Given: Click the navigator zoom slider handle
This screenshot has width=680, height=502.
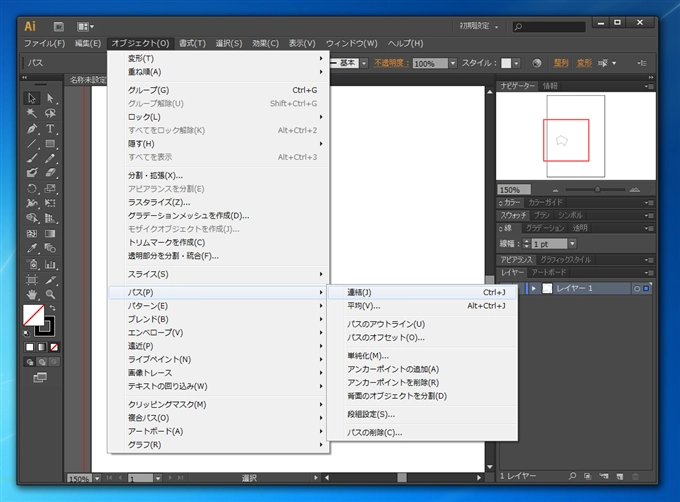Looking at the screenshot, I should (598, 189).
